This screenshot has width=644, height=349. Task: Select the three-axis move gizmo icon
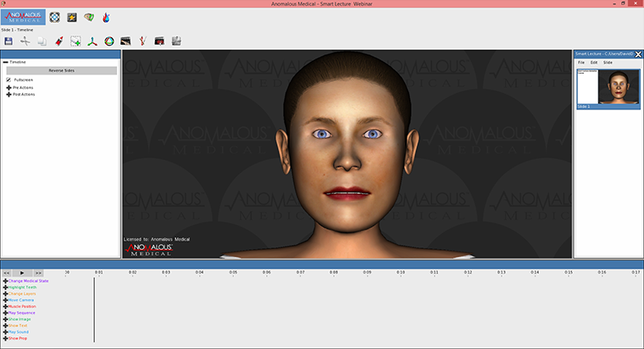[x=92, y=41]
